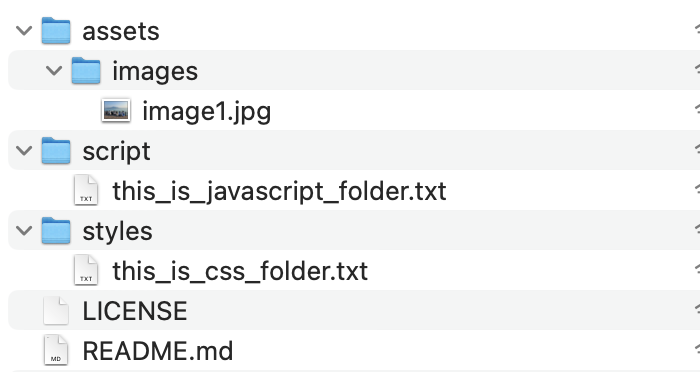Select this_is_javascript_folder.txt file name

pyautogui.click(x=279, y=192)
